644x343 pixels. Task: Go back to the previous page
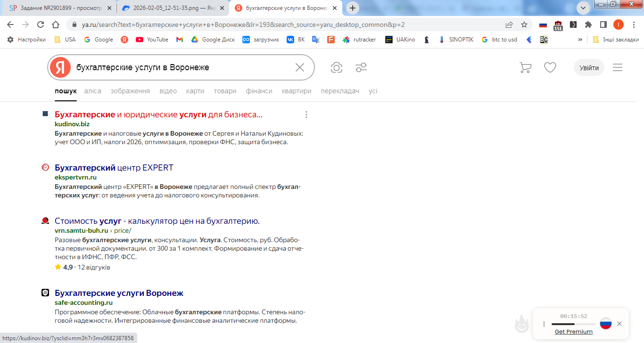(x=10, y=25)
